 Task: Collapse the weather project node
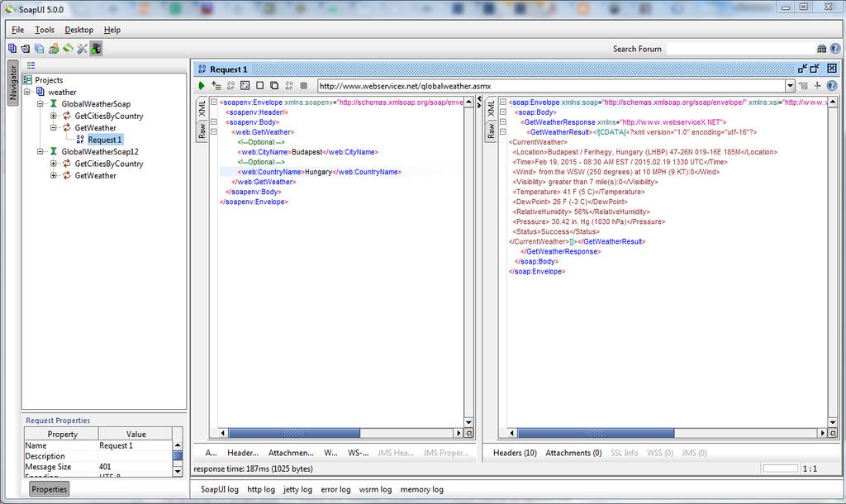pos(26,92)
